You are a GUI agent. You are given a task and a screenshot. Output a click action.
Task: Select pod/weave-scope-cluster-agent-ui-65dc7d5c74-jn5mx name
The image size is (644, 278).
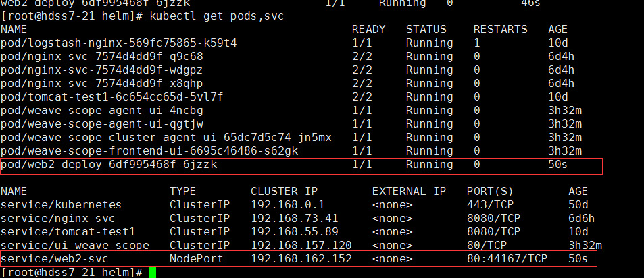point(166,138)
